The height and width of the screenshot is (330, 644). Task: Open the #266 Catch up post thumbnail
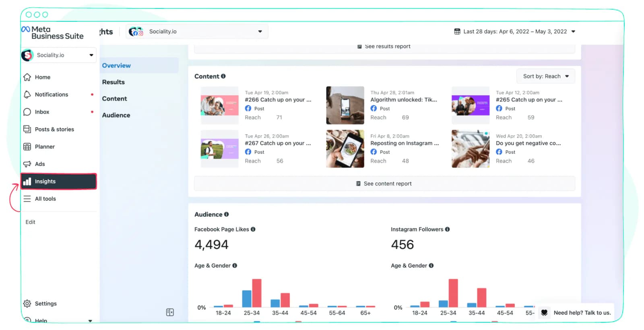tap(220, 105)
